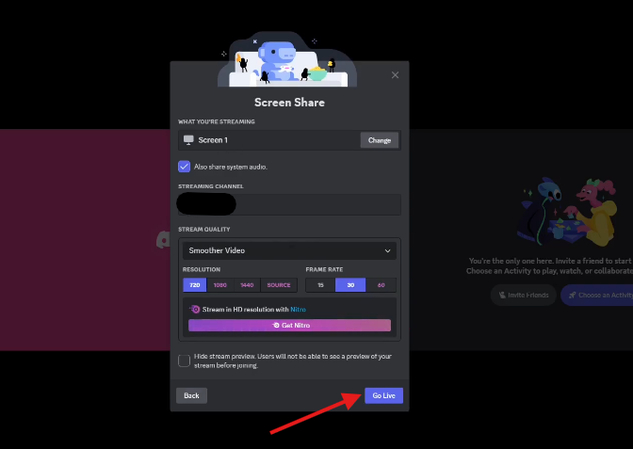Click the stream quality dropdown chevron
Screen dimensions: 633x449
[x=387, y=251]
